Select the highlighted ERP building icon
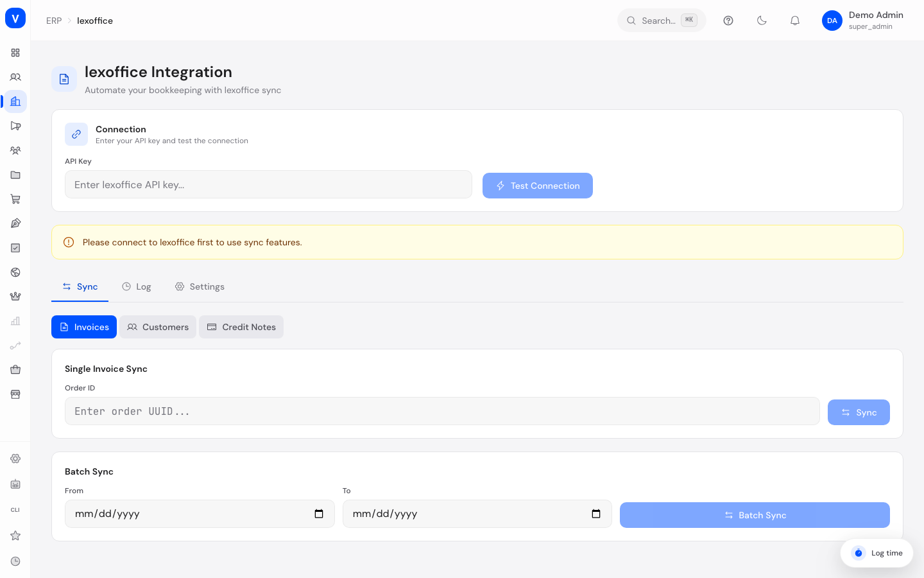 coord(15,101)
